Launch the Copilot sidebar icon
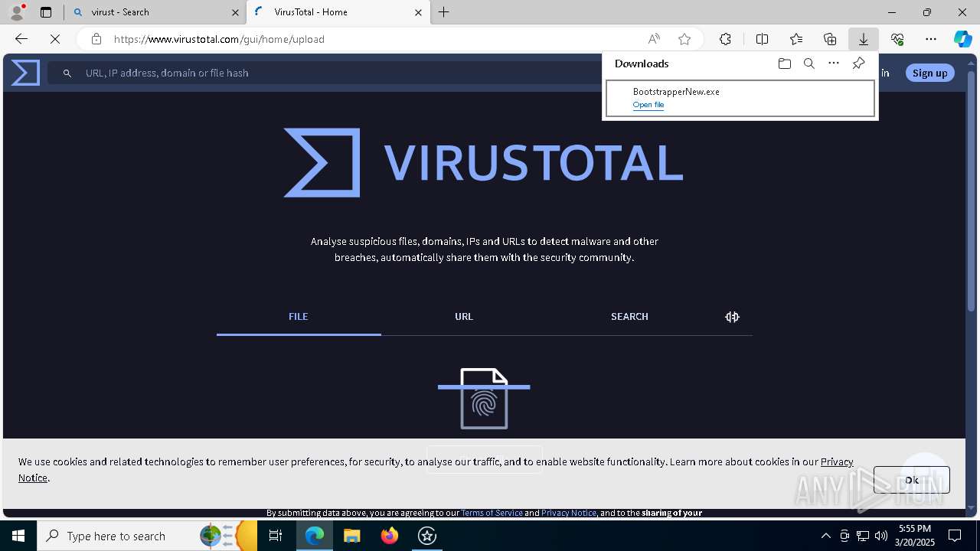Viewport: 980px width, 551px height. point(962,39)
